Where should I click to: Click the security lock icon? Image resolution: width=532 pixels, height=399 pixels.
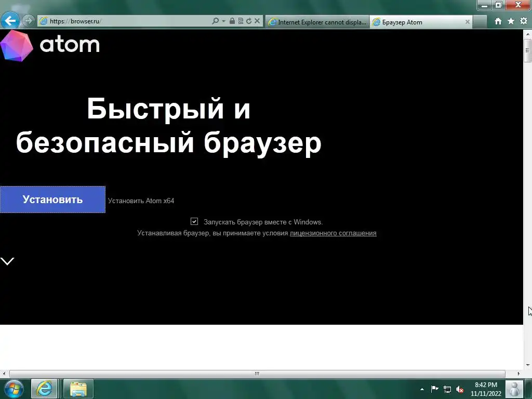click(232, 21)
